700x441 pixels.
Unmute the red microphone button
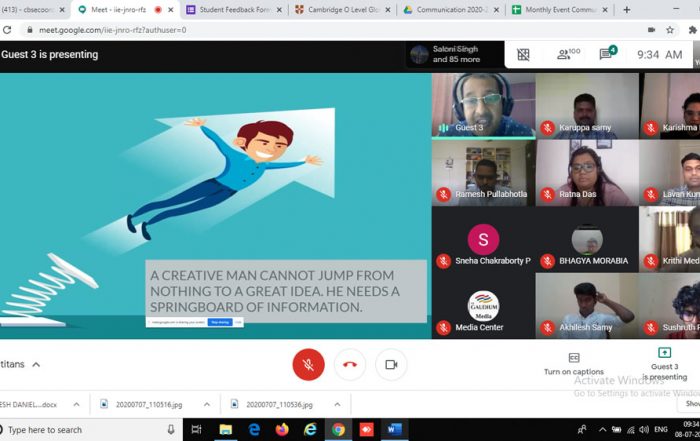pyautogui.click(x=308, y=364)
